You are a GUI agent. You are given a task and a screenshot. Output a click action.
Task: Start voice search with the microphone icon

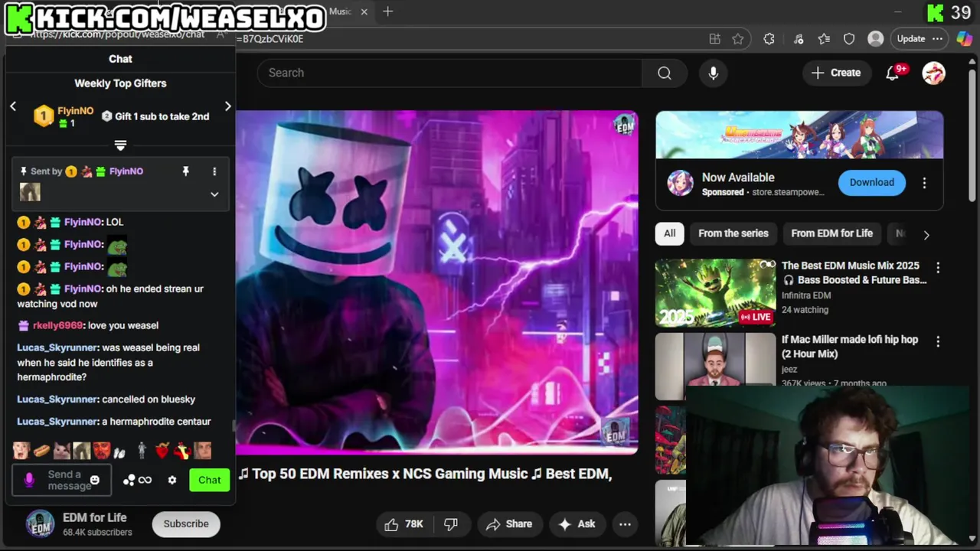pos(713,73)
